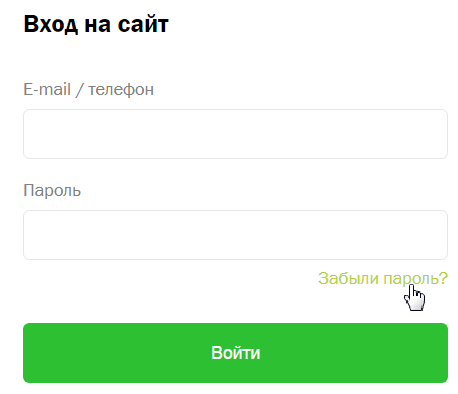Activate the text box under E-mail / телефон

pyautogui.click(x=235, y=134)
